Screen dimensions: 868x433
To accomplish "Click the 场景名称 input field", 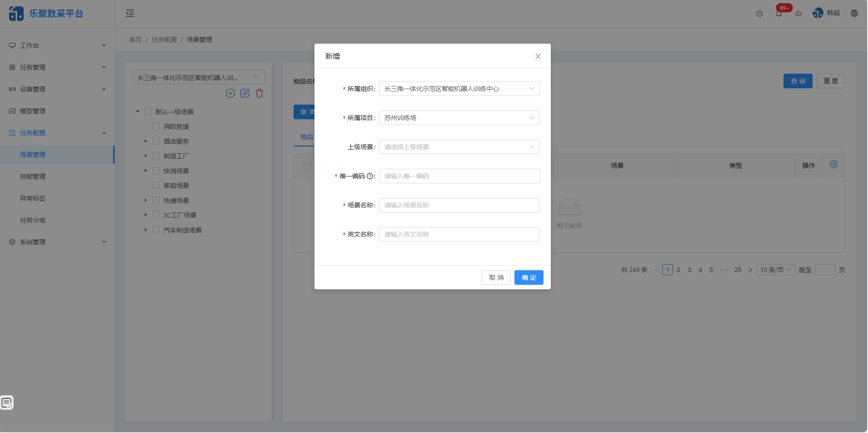I will [x=459, y=205].
